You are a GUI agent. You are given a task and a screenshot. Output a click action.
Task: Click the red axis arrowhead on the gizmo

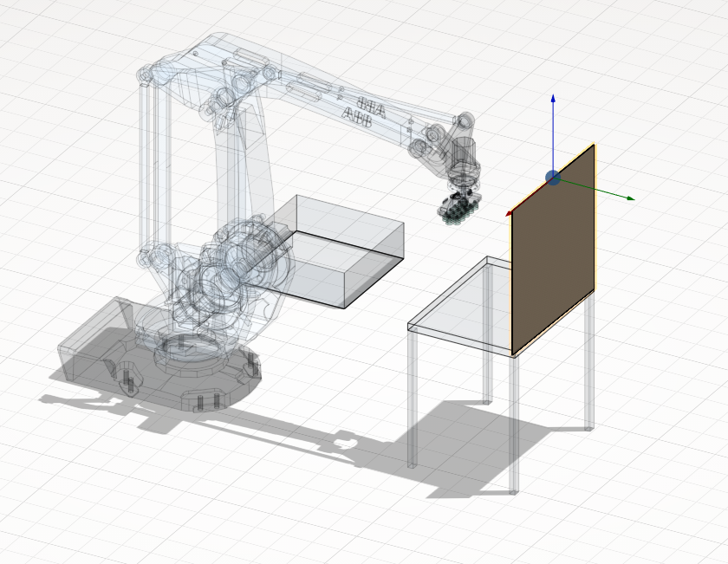[510, 213]
